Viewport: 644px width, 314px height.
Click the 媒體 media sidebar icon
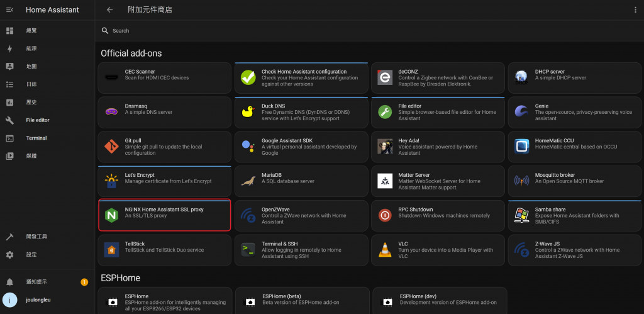(x=10, y=156)
